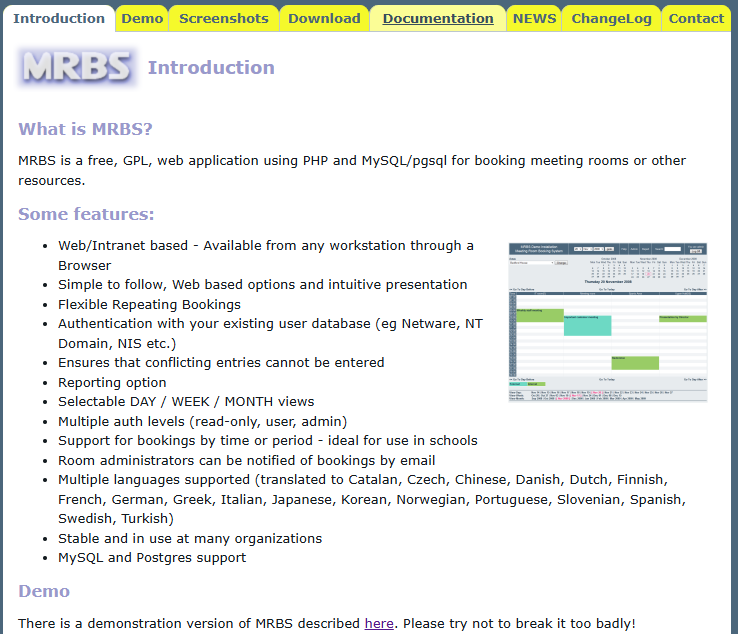Click the 'Flexible Repeating Bookings' list item
This screenshot has width=738, height=634.
tap(149, 304)
